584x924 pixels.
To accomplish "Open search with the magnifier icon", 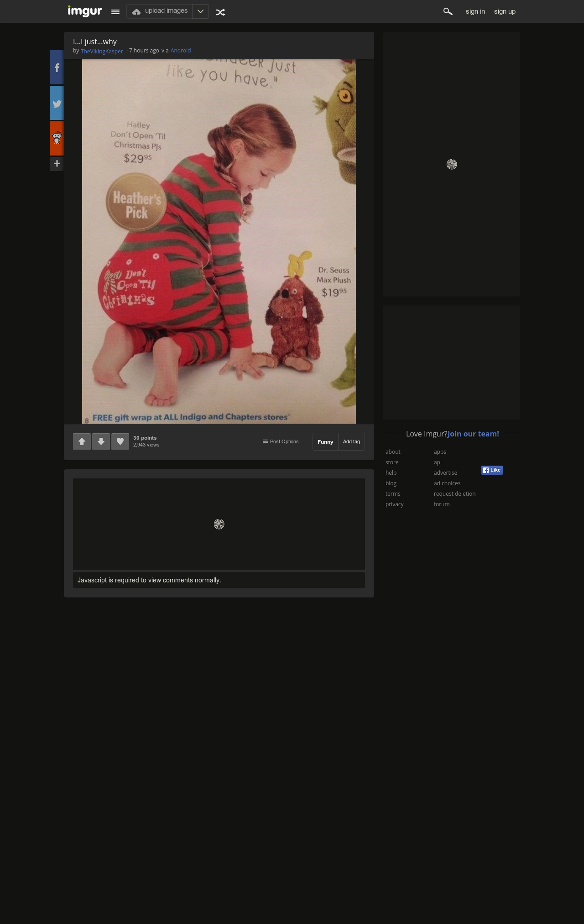I will [448, 11].
